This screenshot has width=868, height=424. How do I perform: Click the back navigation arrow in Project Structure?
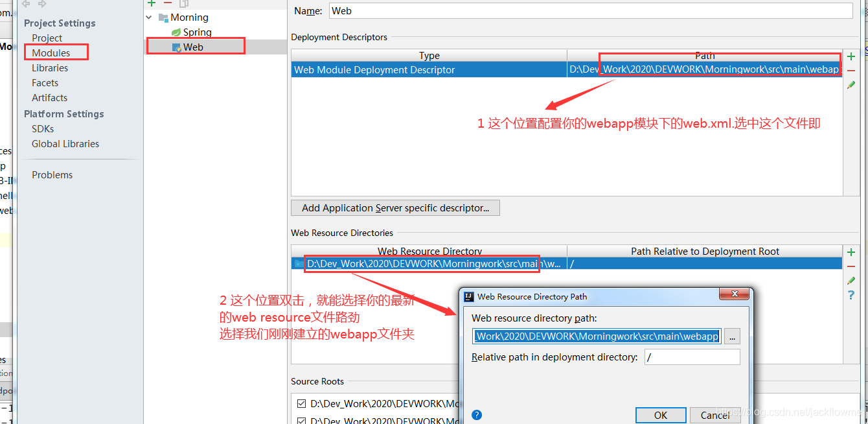coord(27,4)
